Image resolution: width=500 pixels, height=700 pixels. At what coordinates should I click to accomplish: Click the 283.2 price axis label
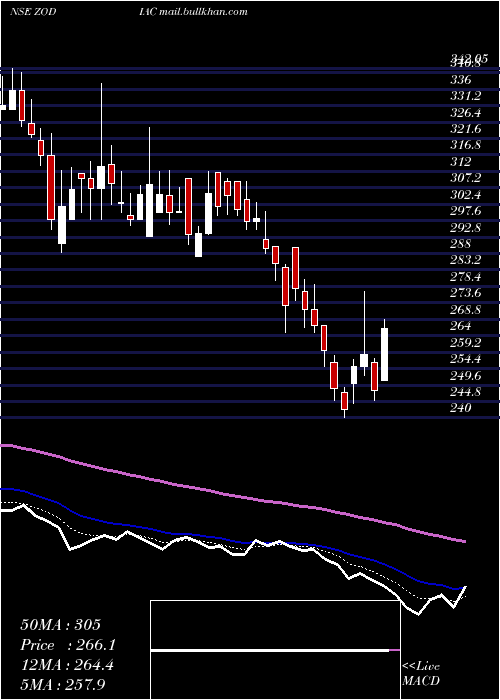(466, 260)
